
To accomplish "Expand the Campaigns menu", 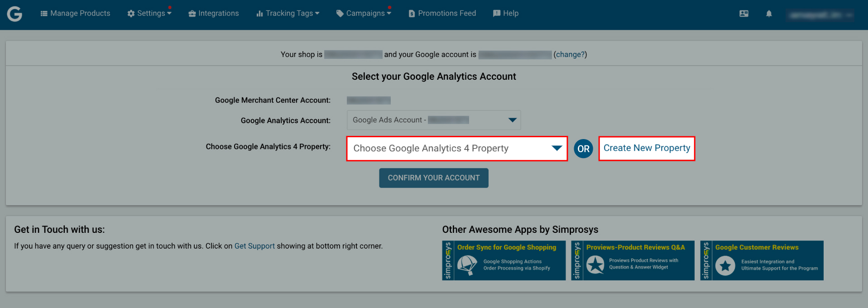I will [x=364, y=14].
